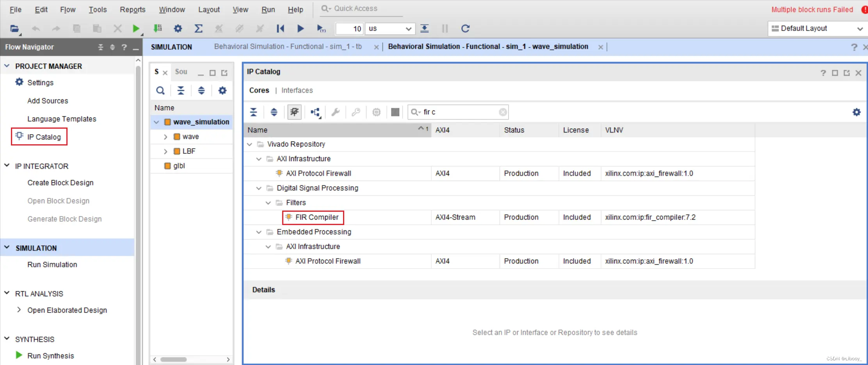Collapse Vivado Repository tree node
The height and width of the screenshot is (365, 868).
[x=250, y=144]
